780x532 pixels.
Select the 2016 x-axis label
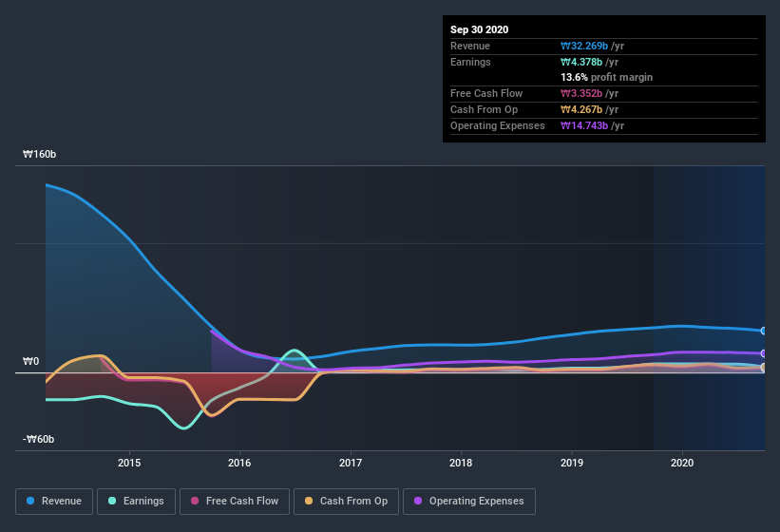[239, 463]
